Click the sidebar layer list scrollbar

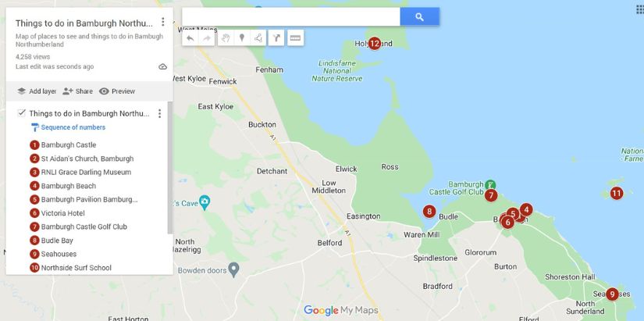click(170, 168)
